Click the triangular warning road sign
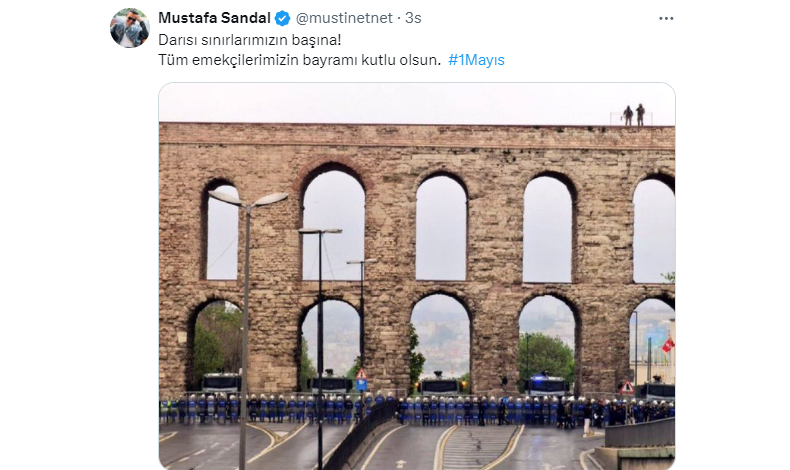The image size is (790, 470). tap(627, 387)
